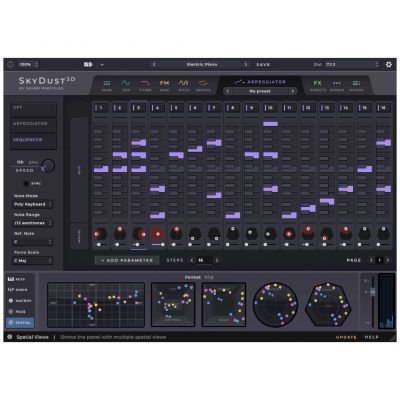Select previous preset arrow left of Electric Piano

154,64
